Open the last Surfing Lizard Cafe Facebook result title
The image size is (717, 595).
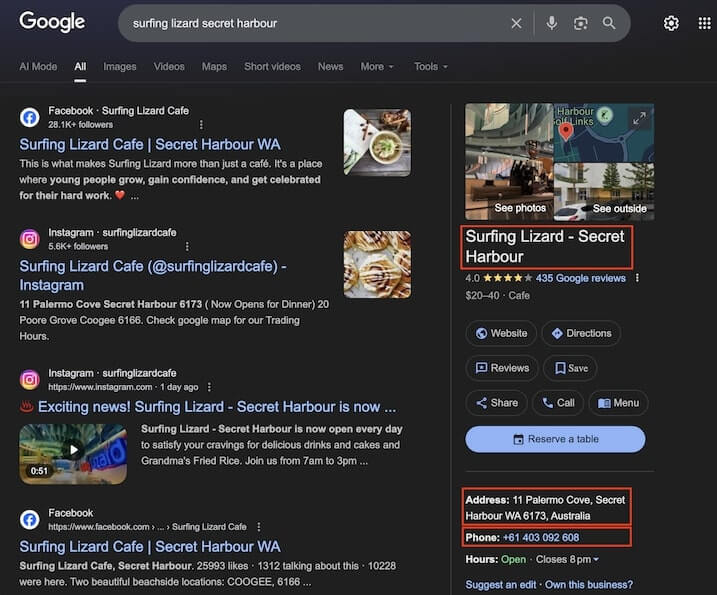(150, 547)
